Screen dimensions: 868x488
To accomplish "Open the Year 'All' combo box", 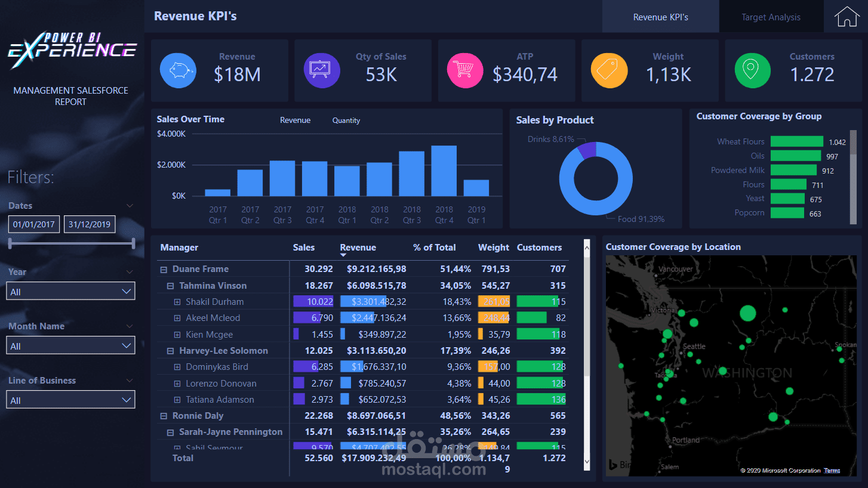I will pos(70,291).
